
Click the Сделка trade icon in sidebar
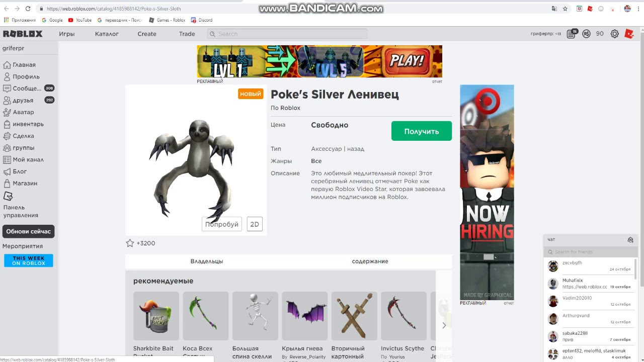coord(7,136)
